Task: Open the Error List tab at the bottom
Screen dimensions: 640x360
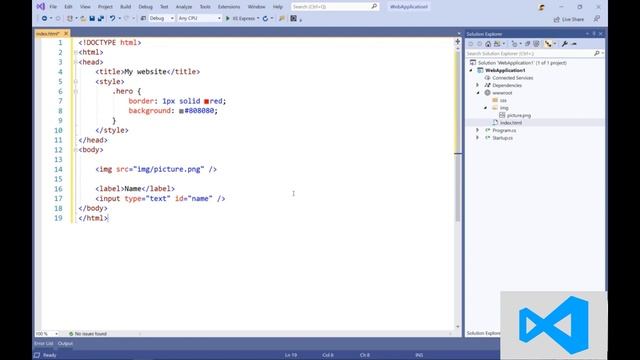Action: pos(44,343)
